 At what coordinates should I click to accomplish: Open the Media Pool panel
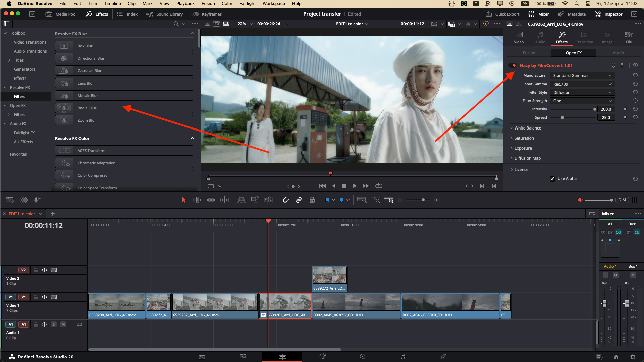click(x=61, y=14)
